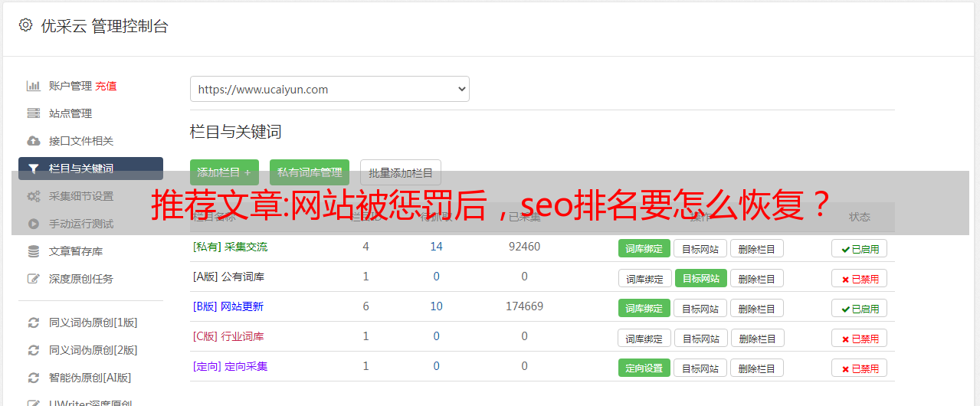Click 删除栏目 in 定向采集 row
This screenshot has height=406, width=980.
point(757,368)
